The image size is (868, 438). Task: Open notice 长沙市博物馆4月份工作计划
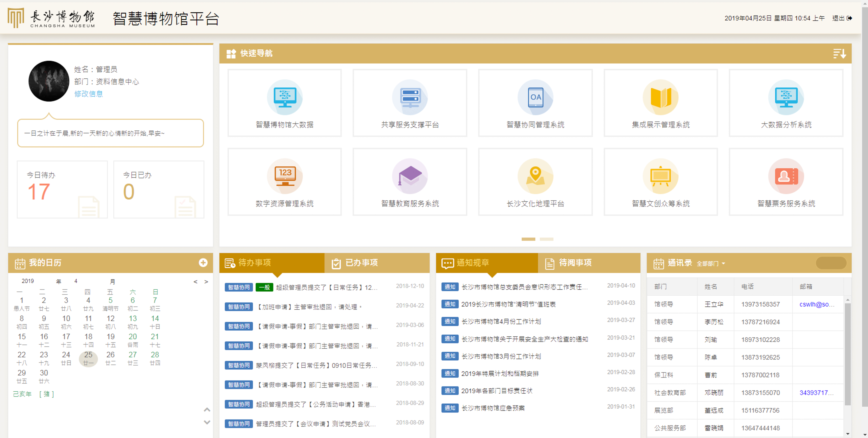point(501,321)
